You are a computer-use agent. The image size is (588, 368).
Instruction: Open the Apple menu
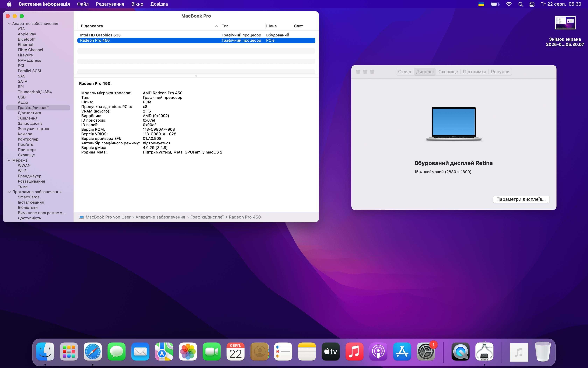(9, 4)
